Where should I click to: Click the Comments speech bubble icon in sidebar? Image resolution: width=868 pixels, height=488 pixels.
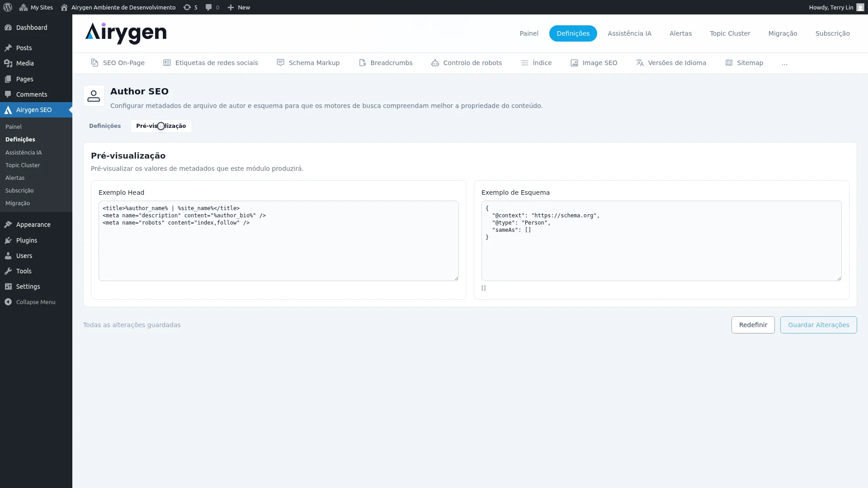(8, 94)
